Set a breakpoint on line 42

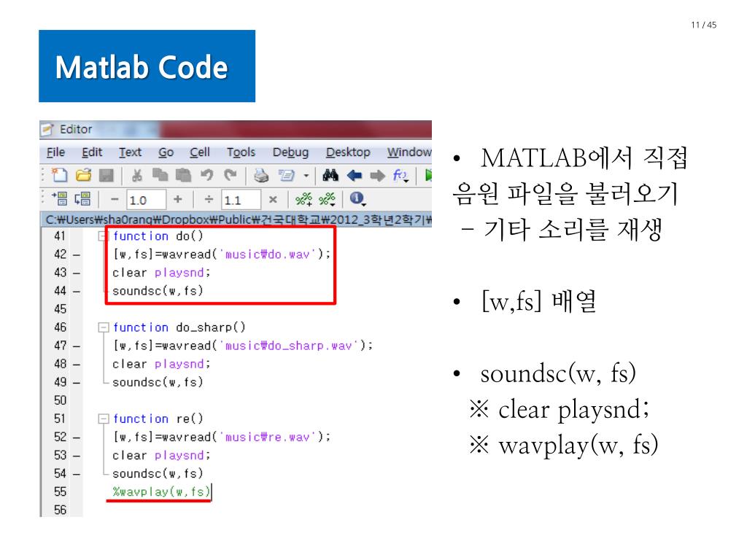point(76,254)
